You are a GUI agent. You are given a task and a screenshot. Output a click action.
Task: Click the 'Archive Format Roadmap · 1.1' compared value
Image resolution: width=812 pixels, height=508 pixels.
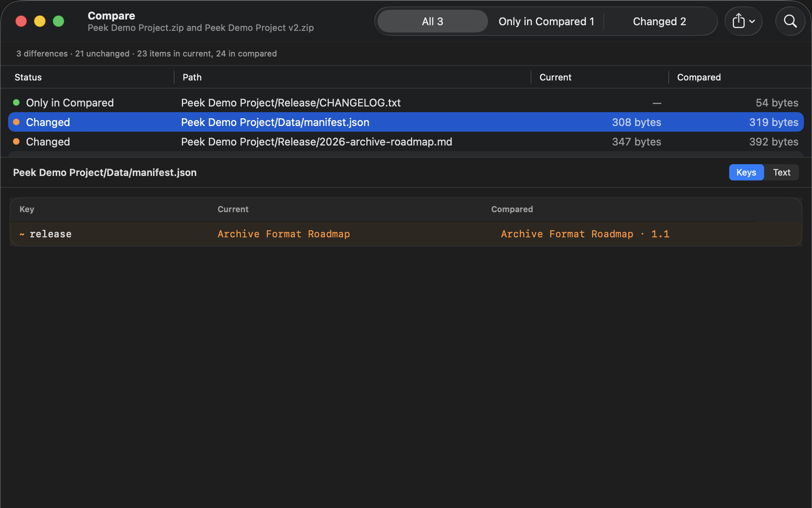click(585, 234)
